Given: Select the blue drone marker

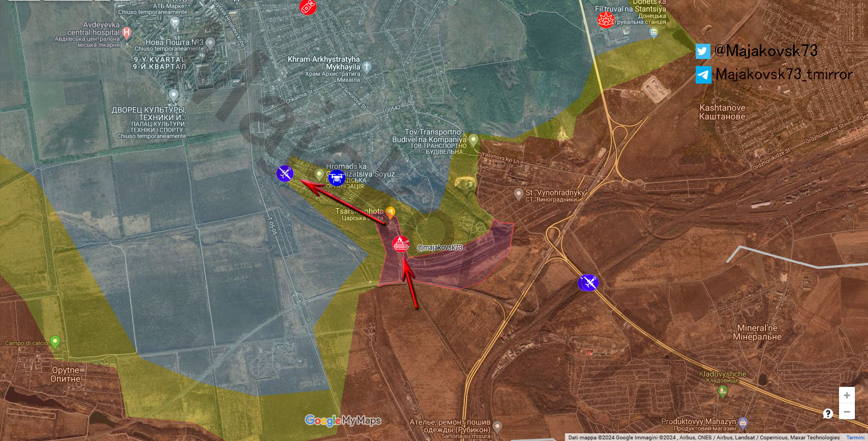Looking at the screenshot, I should click(x=336, y=178).
